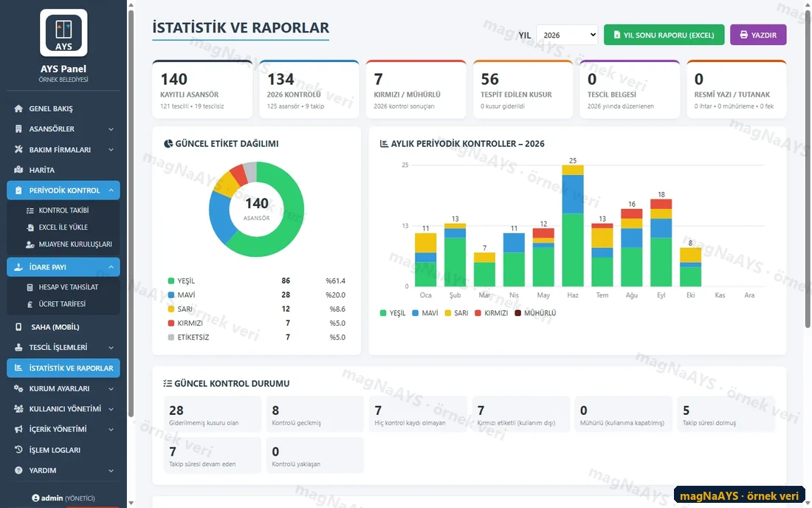Screen dimensions: 812x508
Task: Click ETİKETSİZ gray swatch in donut legend
Action: tap(171, 337)
